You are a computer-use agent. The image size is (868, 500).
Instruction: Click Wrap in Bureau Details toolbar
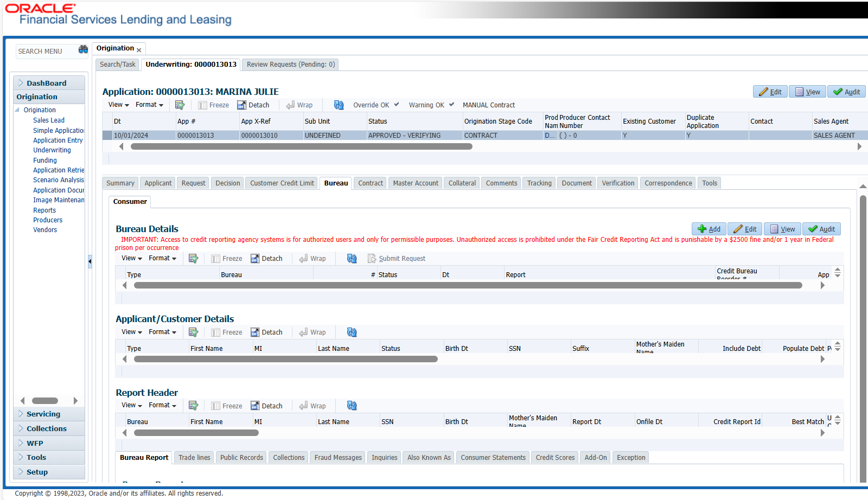point(312,259)
